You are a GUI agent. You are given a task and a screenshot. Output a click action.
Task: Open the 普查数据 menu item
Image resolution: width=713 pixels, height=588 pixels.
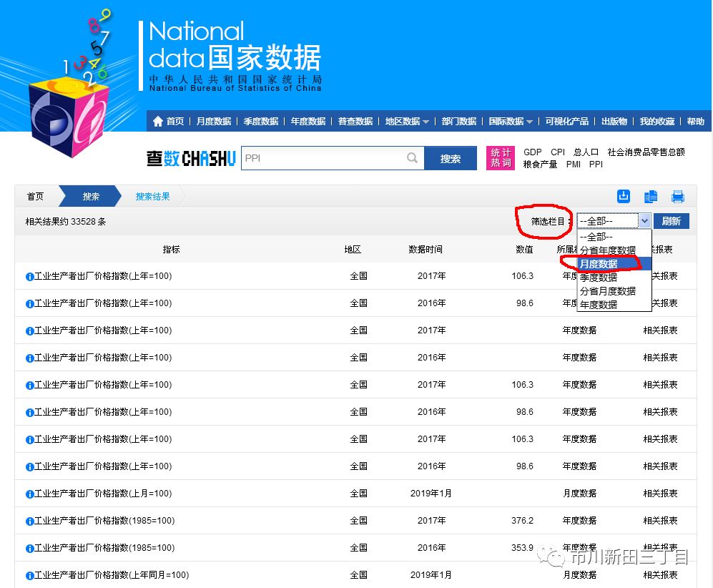[354, 121]
